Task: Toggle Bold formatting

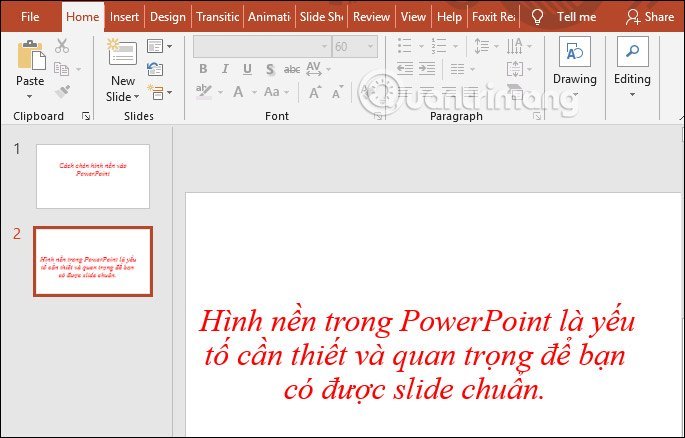Action: tap(203, 69)
